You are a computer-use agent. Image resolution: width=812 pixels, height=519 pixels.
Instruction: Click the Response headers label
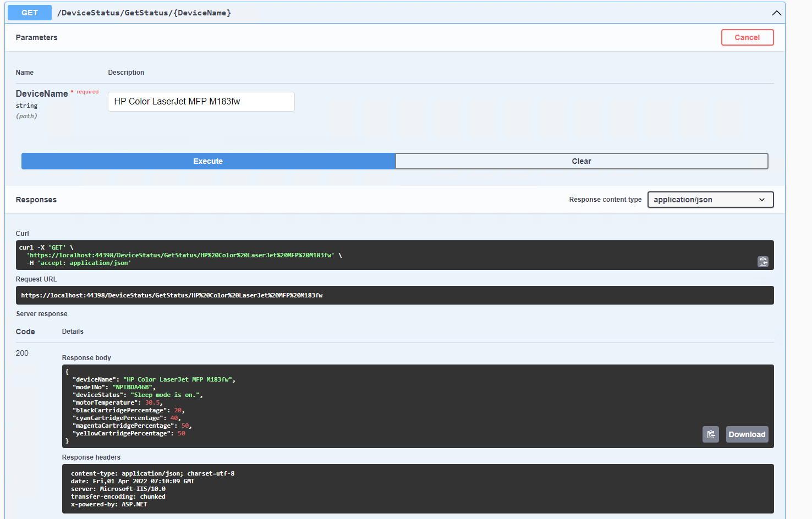(x=91, y=457)
